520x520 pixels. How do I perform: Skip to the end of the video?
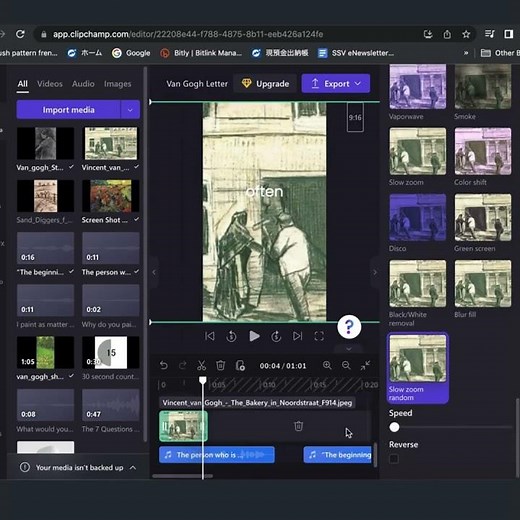point(297,336)
